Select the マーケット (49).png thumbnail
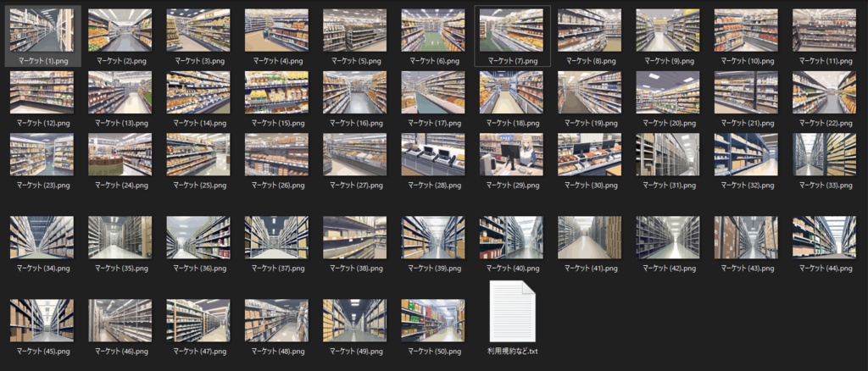 (x=355, y=320)
